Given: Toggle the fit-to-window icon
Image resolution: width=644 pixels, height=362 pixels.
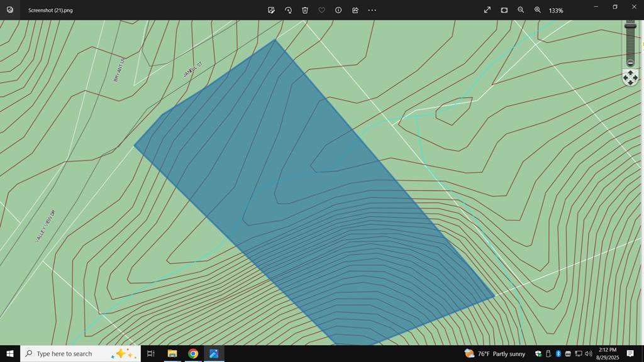Looking at the screenshot, I should tap(504, 10).
